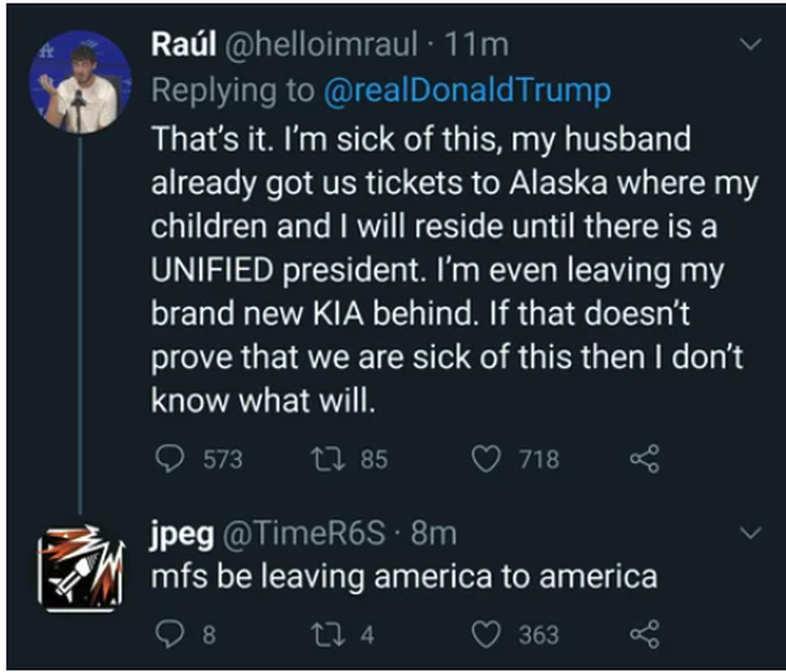
Task: Open @TimeR6S handle profile
Action: pyautogui.click(x=305, y=533)
